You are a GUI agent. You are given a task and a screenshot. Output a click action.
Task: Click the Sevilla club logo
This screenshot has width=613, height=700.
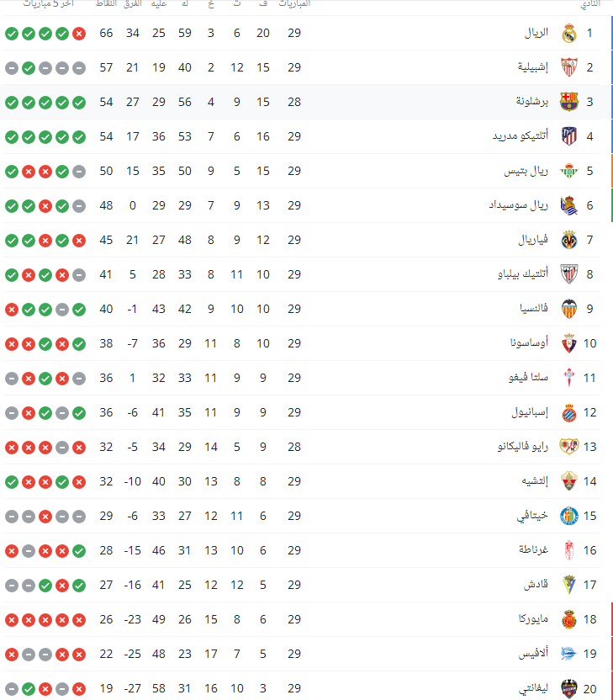point(569,67)
